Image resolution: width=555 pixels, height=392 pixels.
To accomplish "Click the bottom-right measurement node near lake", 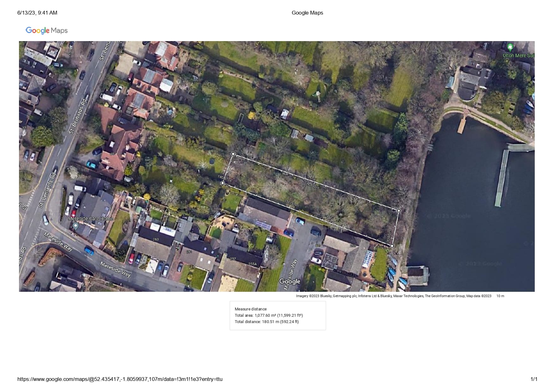I will click(x=392, y=246).
